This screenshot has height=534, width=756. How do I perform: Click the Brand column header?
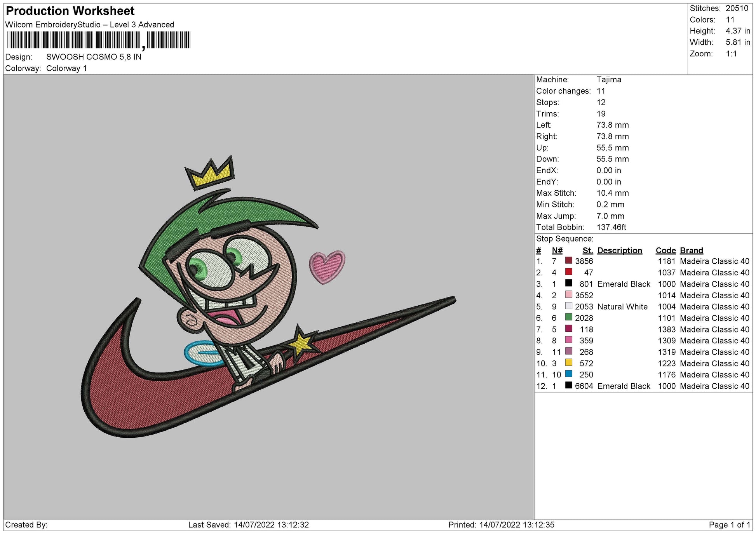tap(691, 250)
